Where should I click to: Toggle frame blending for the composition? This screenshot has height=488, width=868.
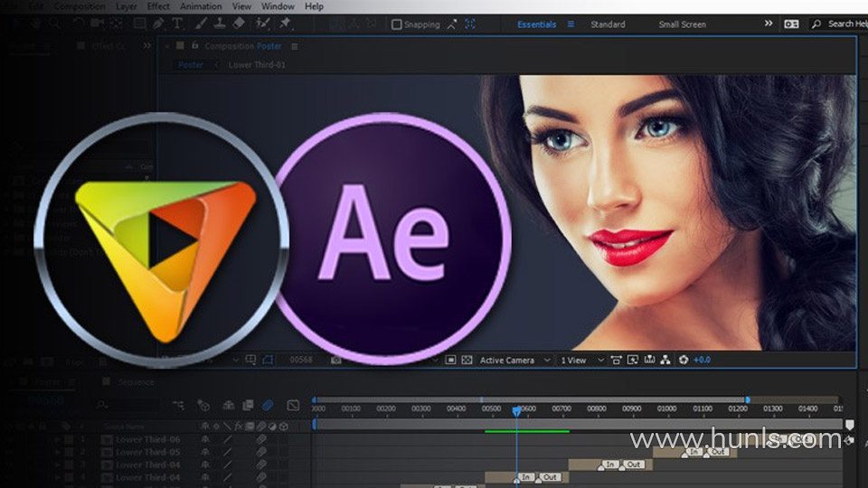[x=248, y=406]
